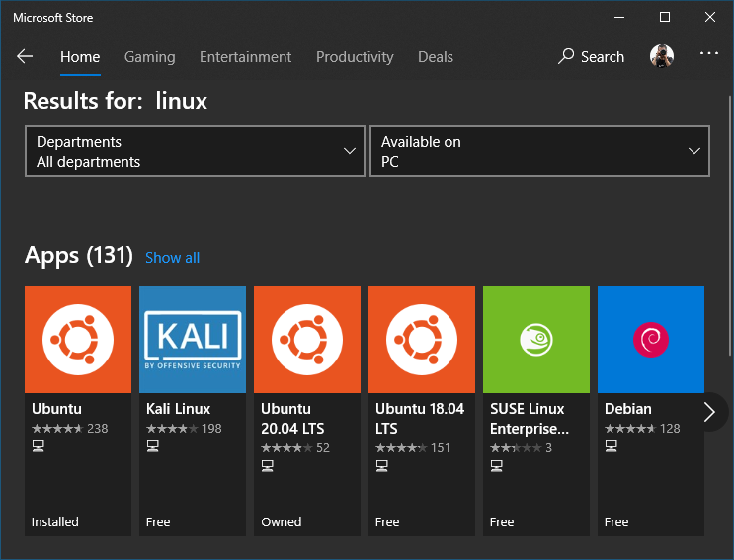Click the Installed status under Ubuntu
The height and width of the screenshot is (560, 734).
click(54, 521)
